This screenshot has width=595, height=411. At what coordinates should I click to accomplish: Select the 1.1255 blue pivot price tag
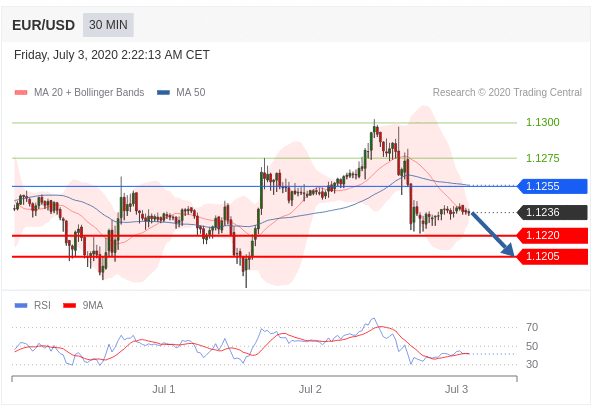[552, 186]
